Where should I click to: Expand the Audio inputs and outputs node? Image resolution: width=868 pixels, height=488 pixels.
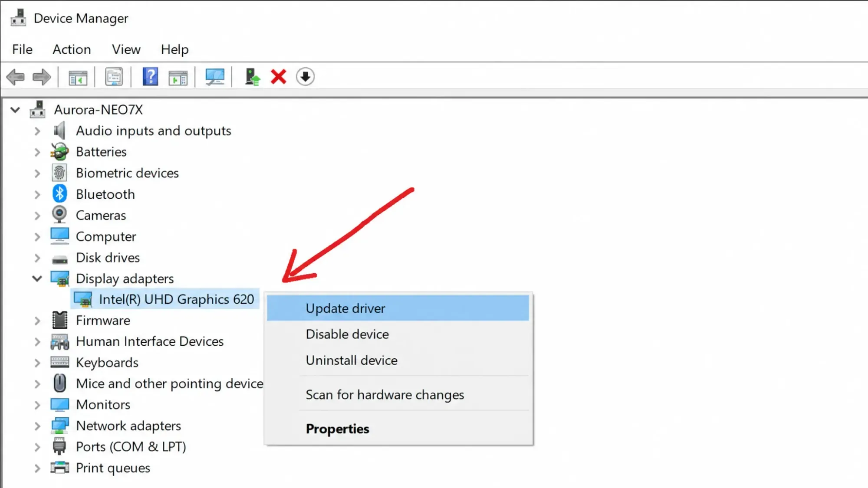(37, 131)
